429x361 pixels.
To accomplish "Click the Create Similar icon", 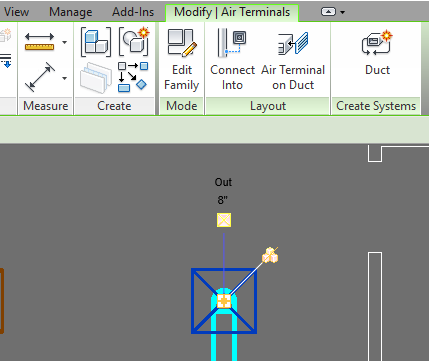I will (133, 77).
